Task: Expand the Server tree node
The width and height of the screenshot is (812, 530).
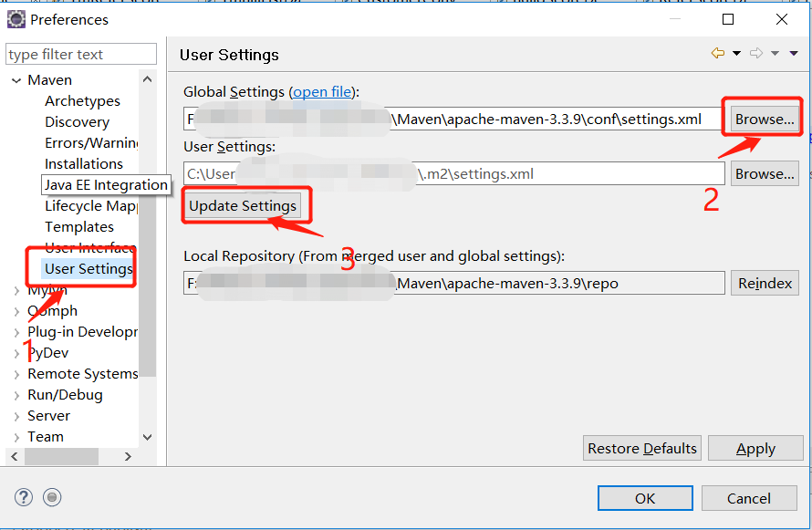Action: point(16,417)
